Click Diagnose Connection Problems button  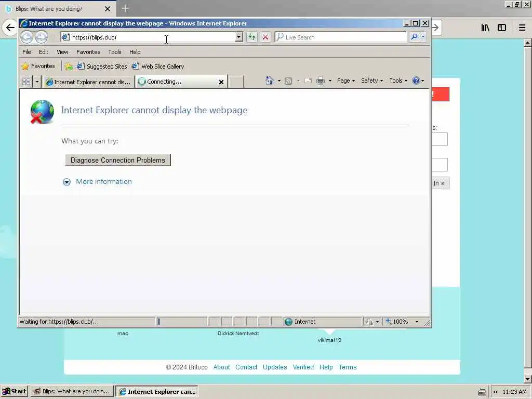tap(118, 160)
